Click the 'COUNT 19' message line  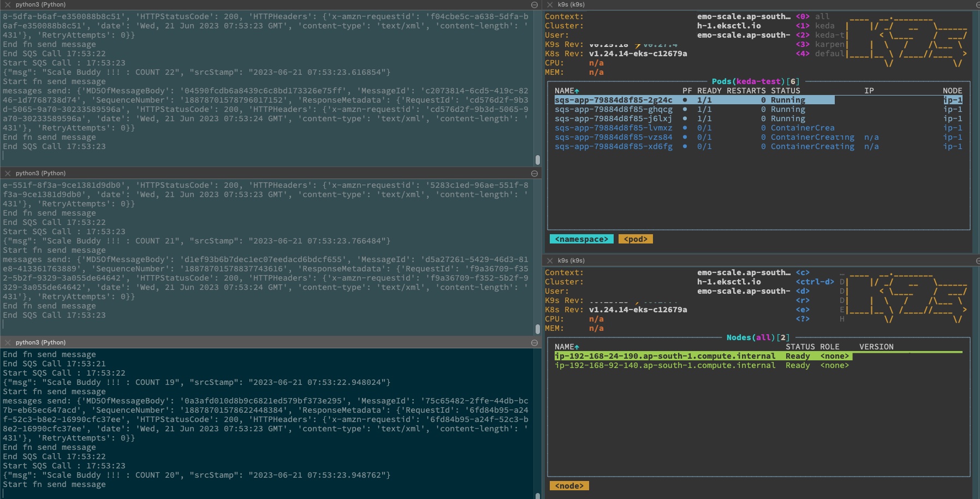pos(197,382)
